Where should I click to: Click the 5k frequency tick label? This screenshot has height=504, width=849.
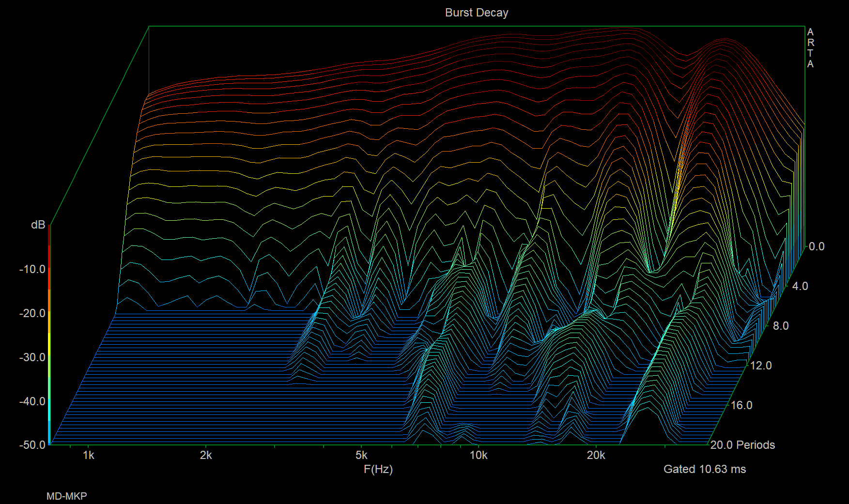pos(361,455)
